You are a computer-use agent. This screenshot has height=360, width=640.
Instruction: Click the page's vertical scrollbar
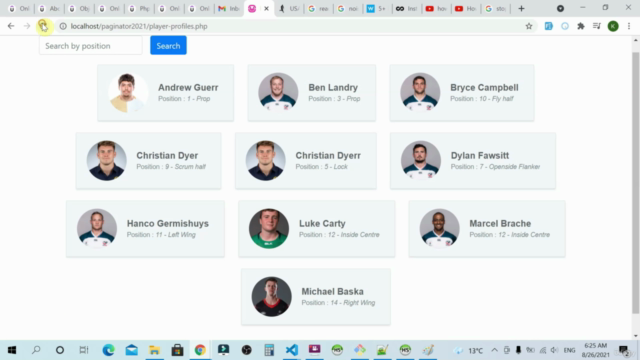(x=636, y=183)
